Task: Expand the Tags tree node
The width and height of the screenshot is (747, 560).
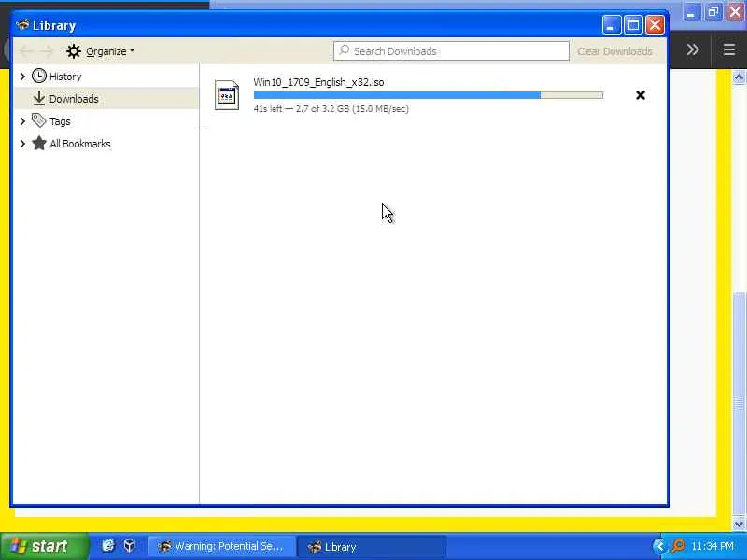Action: (x=22, y=121)
